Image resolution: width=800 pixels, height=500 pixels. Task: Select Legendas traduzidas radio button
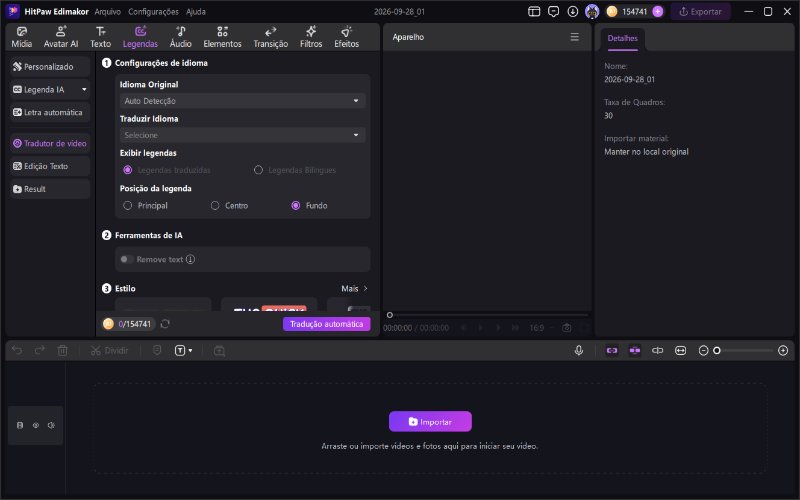(x=128, y=170)
